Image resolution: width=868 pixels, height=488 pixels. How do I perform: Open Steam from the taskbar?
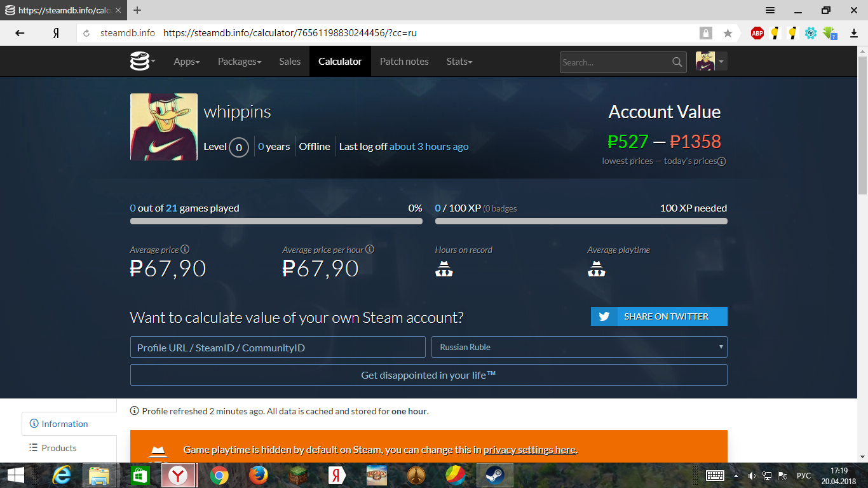pyautogui.click(x=494, y=475)
